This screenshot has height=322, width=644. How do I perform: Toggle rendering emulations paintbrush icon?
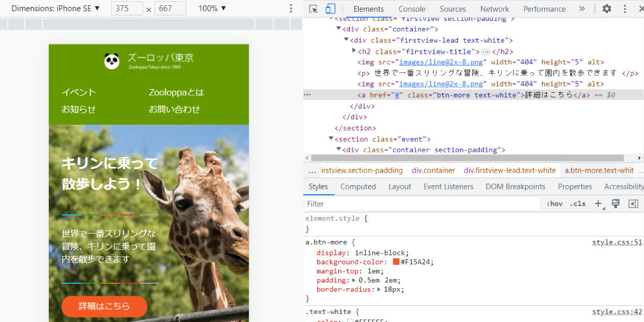(616, 204)
